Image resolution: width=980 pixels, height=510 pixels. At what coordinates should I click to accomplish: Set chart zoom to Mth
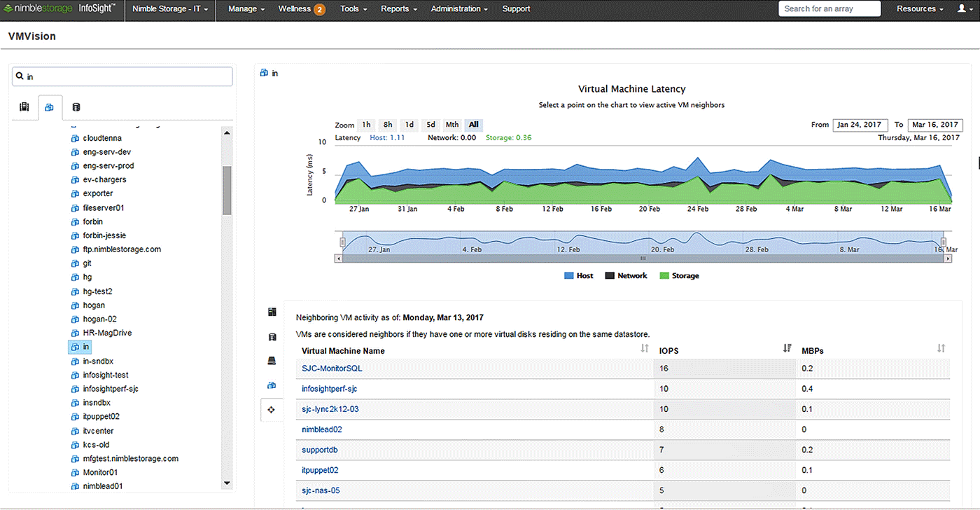click(x=452, y=125)
